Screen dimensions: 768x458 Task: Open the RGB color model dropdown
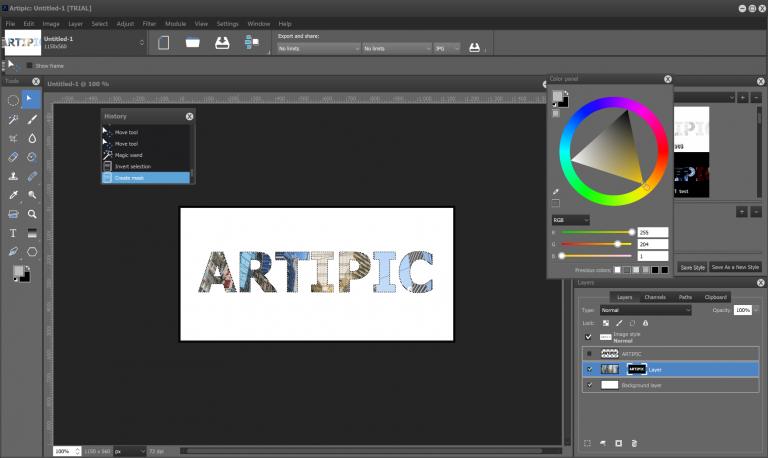571,220
